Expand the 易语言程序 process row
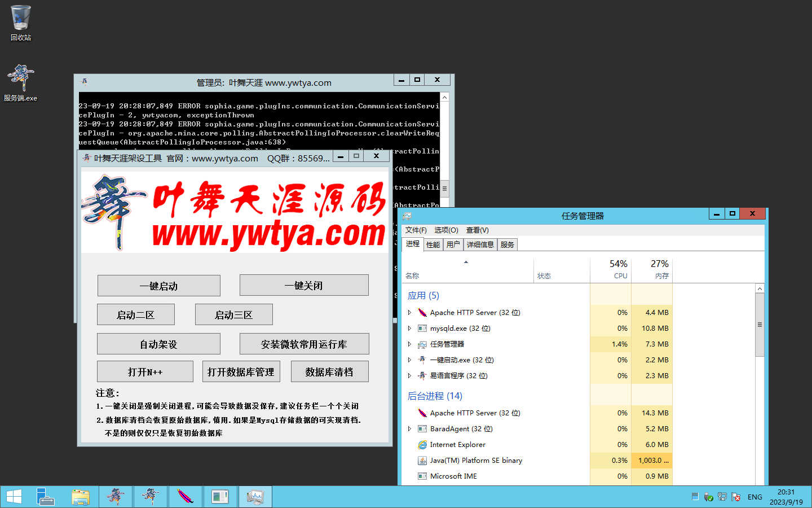Image resolution: width=812 pixels, height=508 pixels. tap(409, 375)
